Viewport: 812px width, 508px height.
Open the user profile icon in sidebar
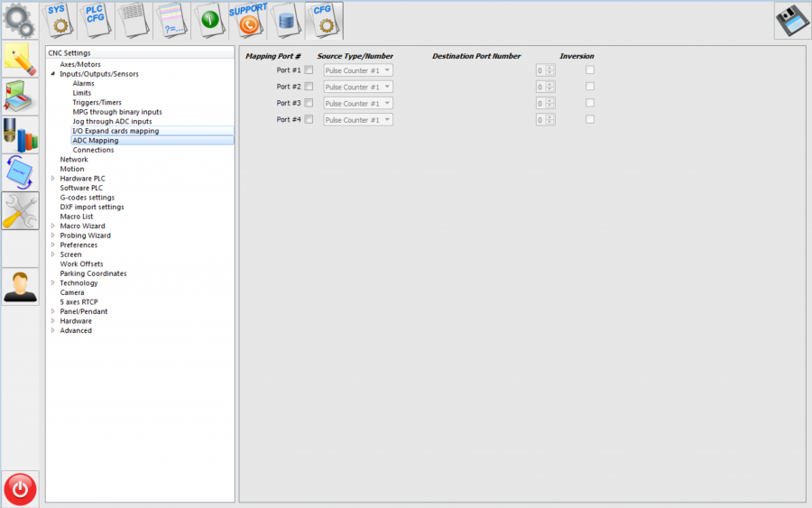20,286
